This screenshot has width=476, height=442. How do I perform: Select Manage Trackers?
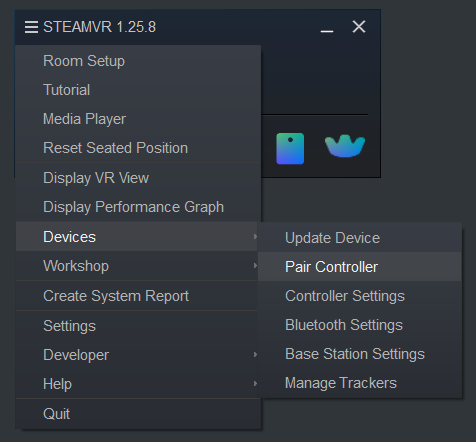click(x=360, y=383)
